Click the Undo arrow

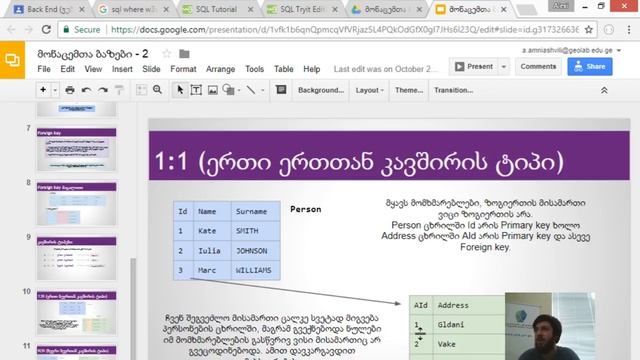(x=86, y=90)
